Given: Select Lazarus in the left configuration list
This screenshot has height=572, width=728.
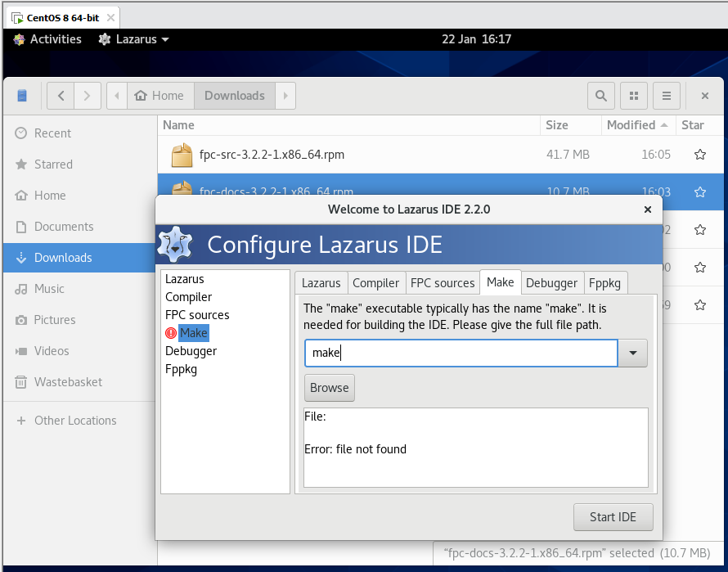Looking at the screenshot, I should click(x=184, y=279).
